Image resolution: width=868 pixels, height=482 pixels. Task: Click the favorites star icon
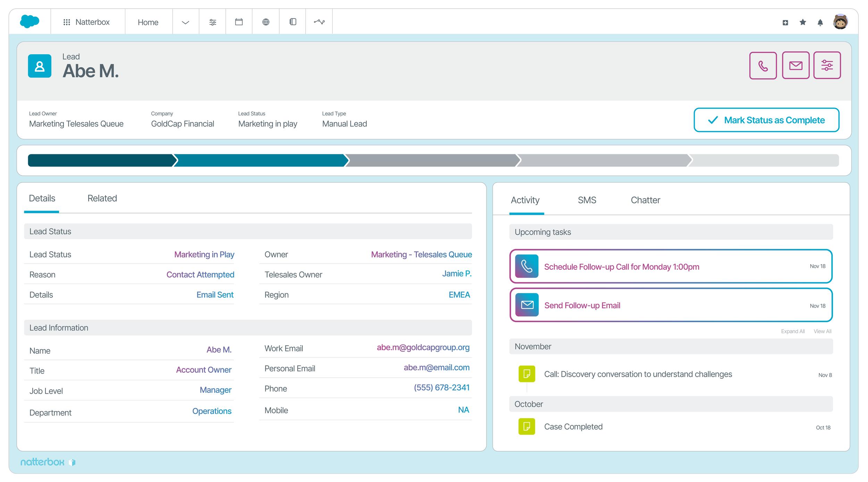pos(803,23)
